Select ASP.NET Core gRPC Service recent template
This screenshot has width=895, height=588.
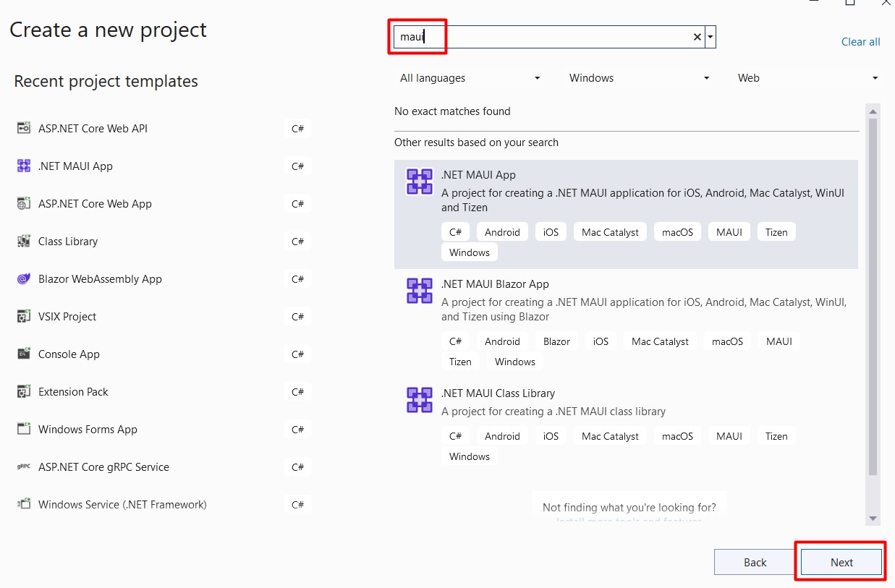164,466
